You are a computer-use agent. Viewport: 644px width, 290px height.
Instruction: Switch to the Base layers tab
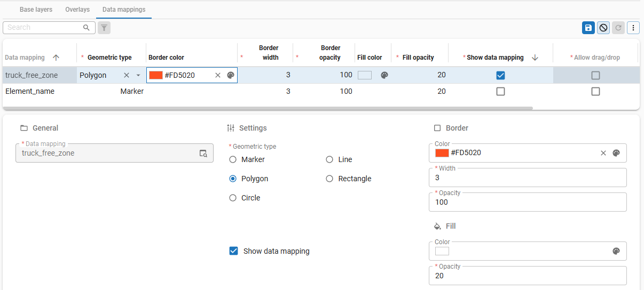tap(36, 10)
